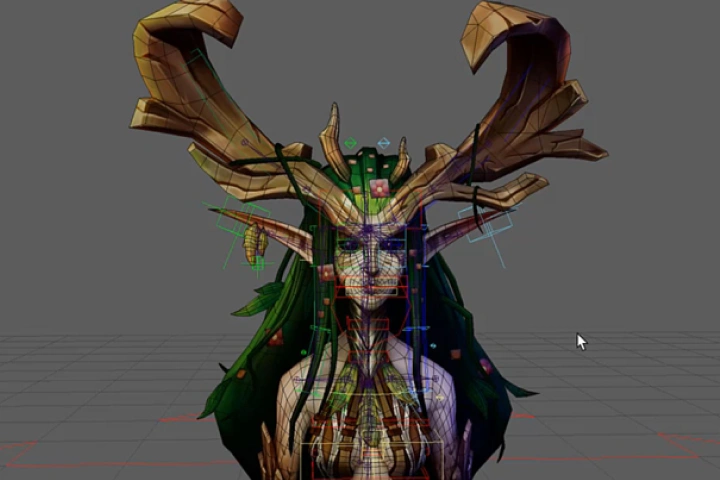The height and width of the screenshot is (480, 720).
Task: Click the pink flower ornament on the forehead
Action: [x=379, y=187]
